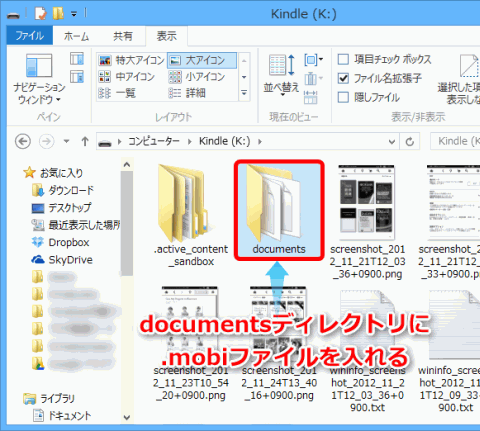This screenshot has width=480, height=431.
Task: Open the ファイル ribbon tab
Action: click(x=29, y=36)
